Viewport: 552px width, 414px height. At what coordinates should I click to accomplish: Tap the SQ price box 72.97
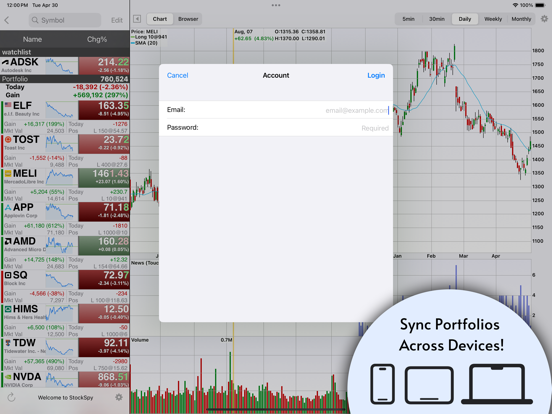click(x=104, y=280)
